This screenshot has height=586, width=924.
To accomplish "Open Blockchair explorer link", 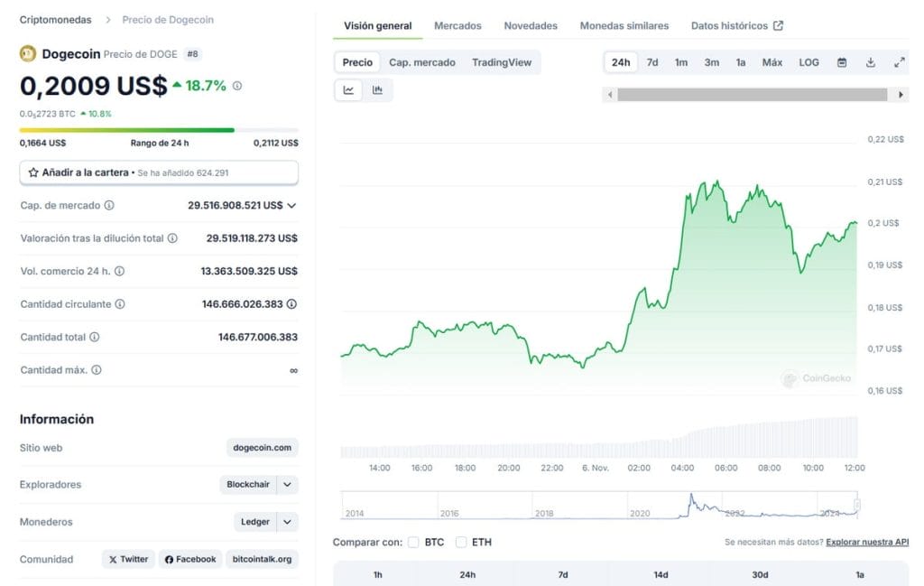I will pyautogui.click(x=248, y=485).
